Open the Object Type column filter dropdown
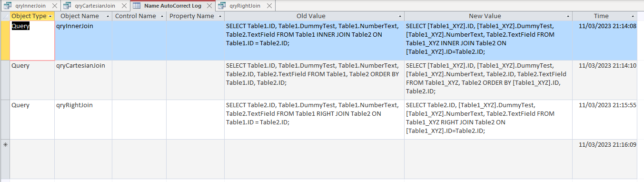Screen dimensions: 644x182 50,16
